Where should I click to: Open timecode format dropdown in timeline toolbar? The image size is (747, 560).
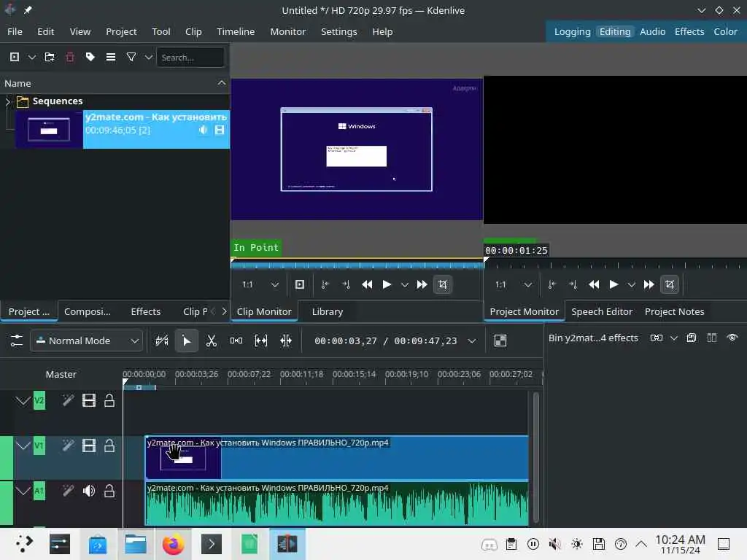pyautogui.click(x=472, y=341)
